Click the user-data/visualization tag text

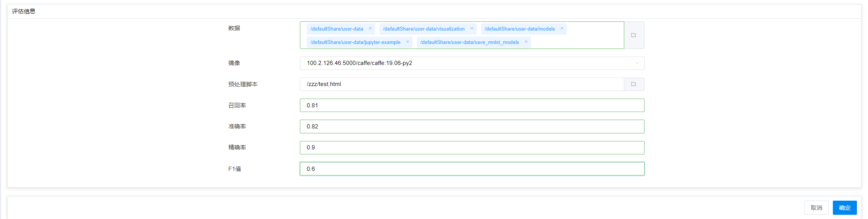[x=423, y=29]
